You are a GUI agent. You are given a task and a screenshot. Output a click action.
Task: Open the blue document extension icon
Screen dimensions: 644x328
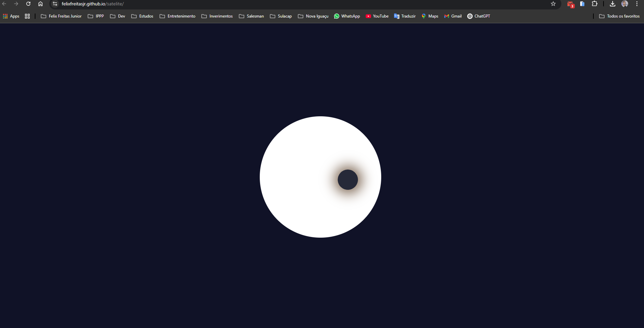(x=582, y=4)
